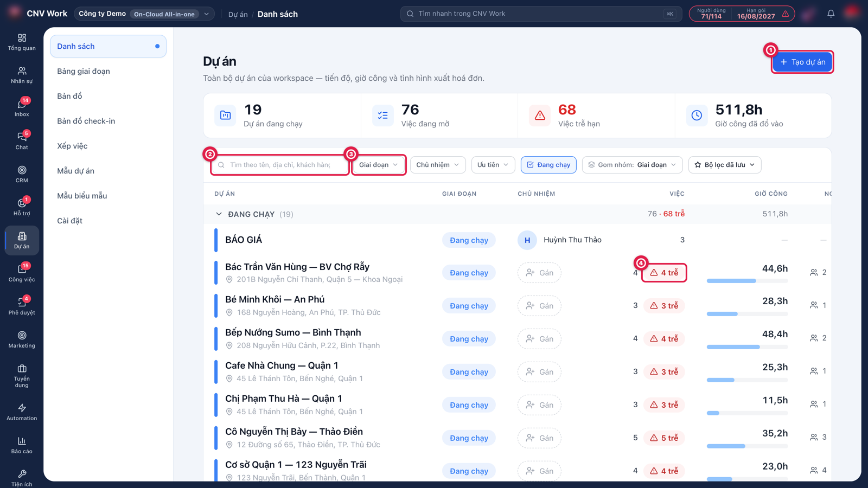Click the notifications bell icon
Image resolution: width=868 pixels, height=488 pixels.
click(x=831, y=14)
